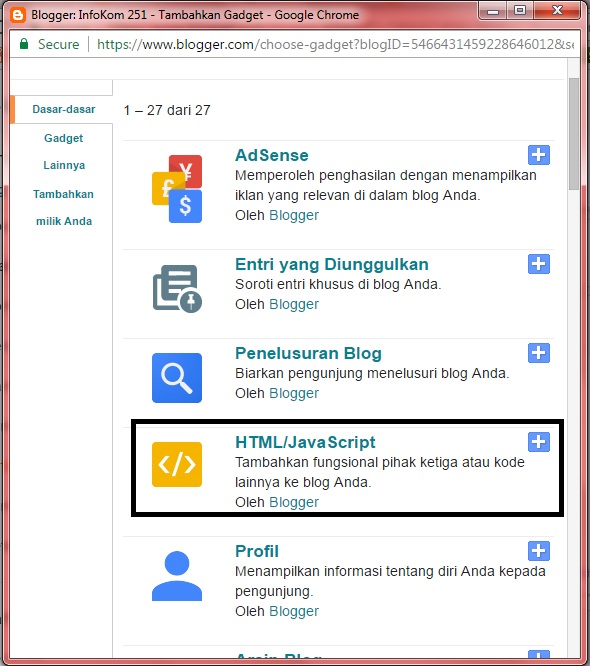Add the Penelusuran Blog gadget plus button
The height and width of the screenshot is (666, 590).
click(x=539, y=353)
